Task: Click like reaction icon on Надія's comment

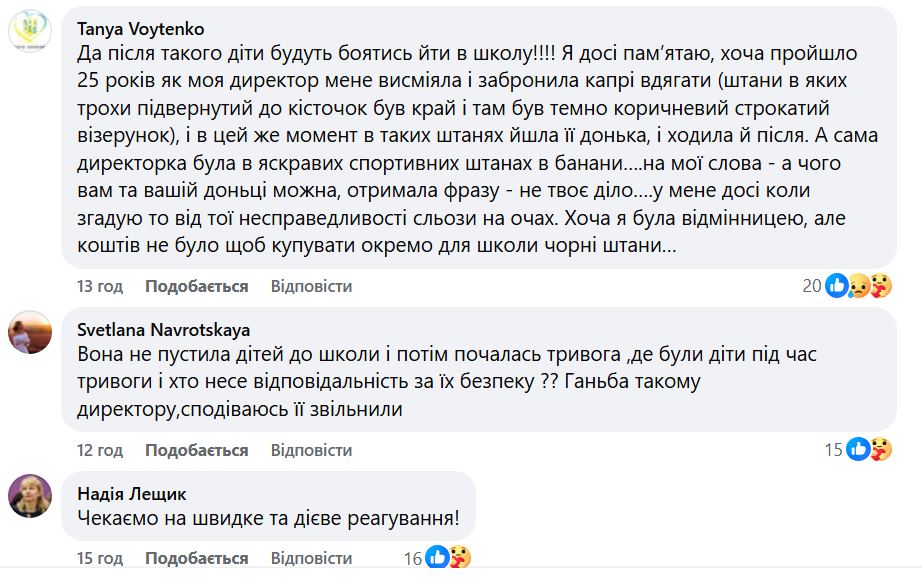Action: point(437,558)
